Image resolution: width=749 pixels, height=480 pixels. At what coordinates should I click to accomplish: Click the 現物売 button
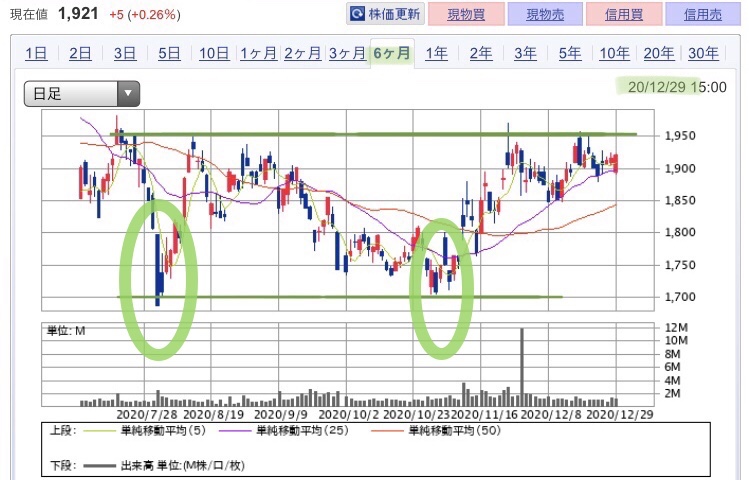(545, 14)
